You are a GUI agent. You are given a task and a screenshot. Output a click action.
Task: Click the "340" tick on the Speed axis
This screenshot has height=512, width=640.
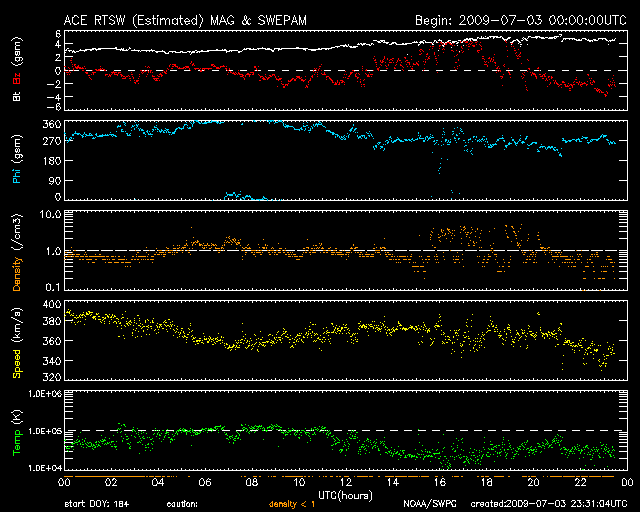[51, 361]
